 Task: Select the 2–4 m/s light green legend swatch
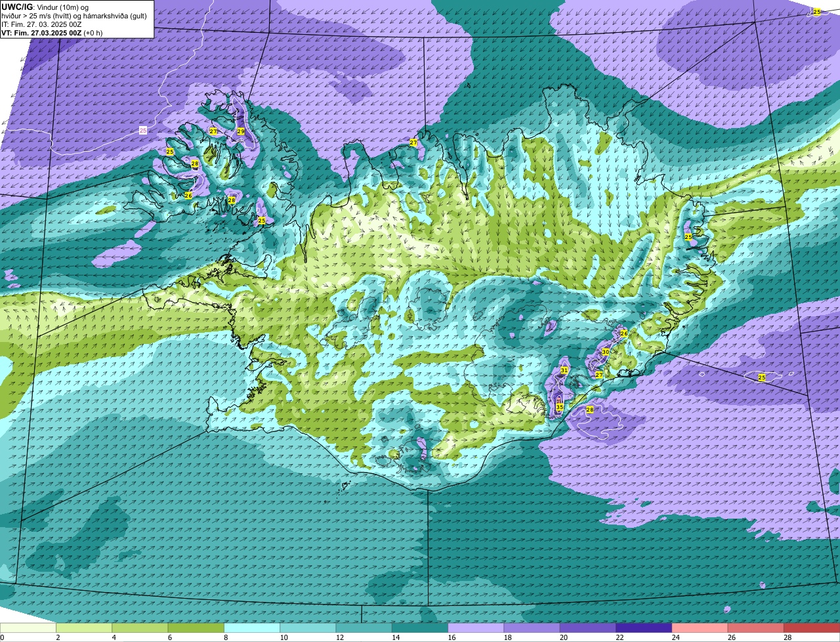click(x=84, y=628)
